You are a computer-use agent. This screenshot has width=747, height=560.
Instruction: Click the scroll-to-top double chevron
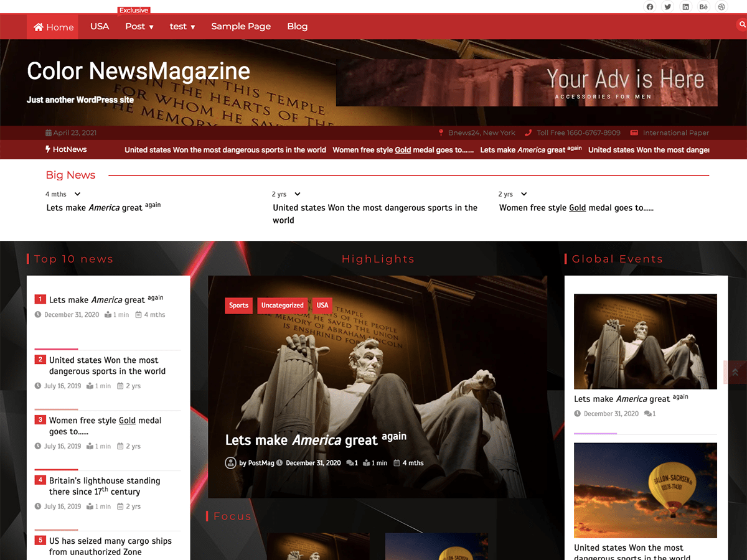(x=735, y=372)
